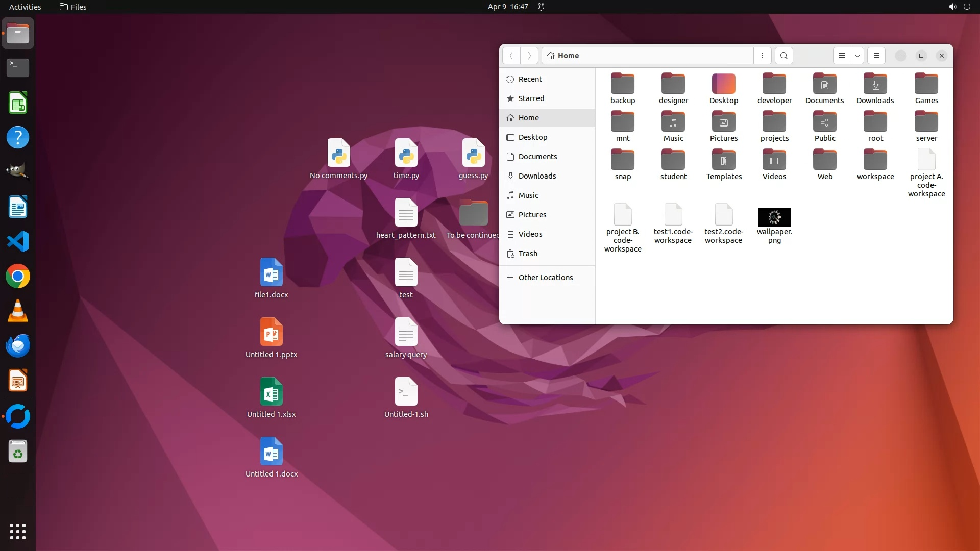The width and height of the screenshot is (980, 551).
Task: Select Recent in the sidebar
Action: [530, 79]
